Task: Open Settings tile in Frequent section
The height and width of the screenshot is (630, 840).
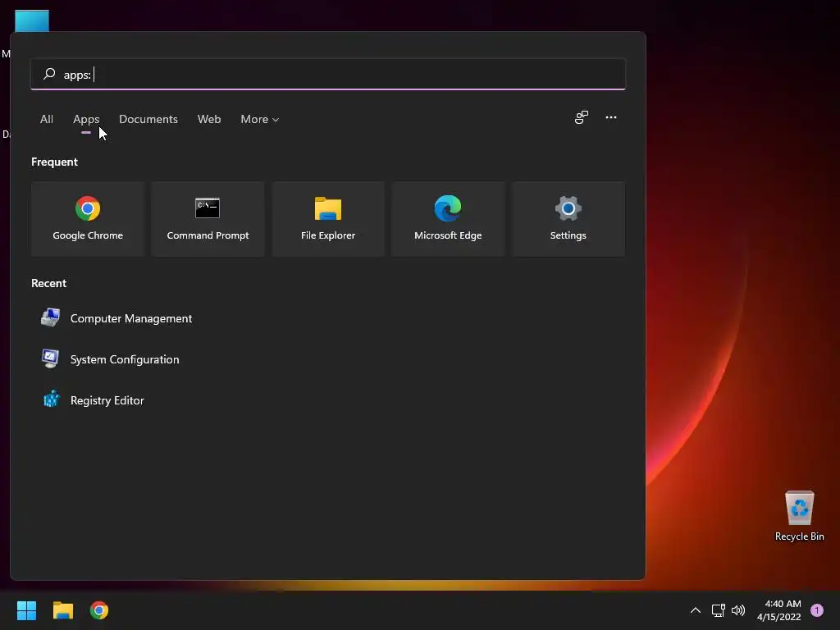Action: click(568, 218)
